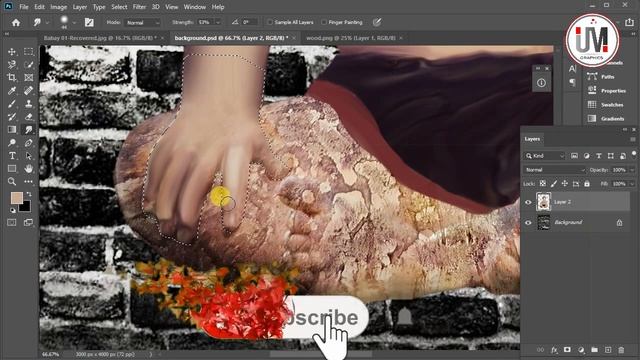Viewport: 640px width, 360px height.
Task: Select the Zoom tool
Action: pyautogui.click(x=12, y=182)
